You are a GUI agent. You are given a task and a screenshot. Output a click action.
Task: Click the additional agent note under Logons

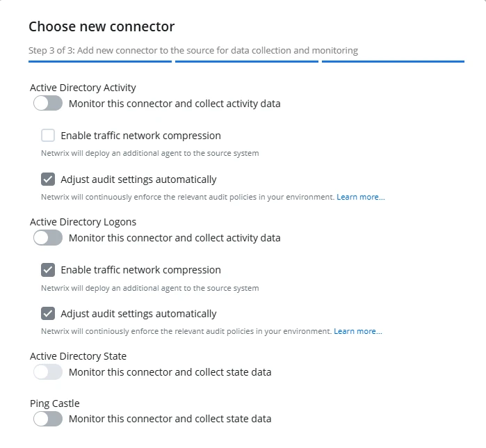[149, 288]
